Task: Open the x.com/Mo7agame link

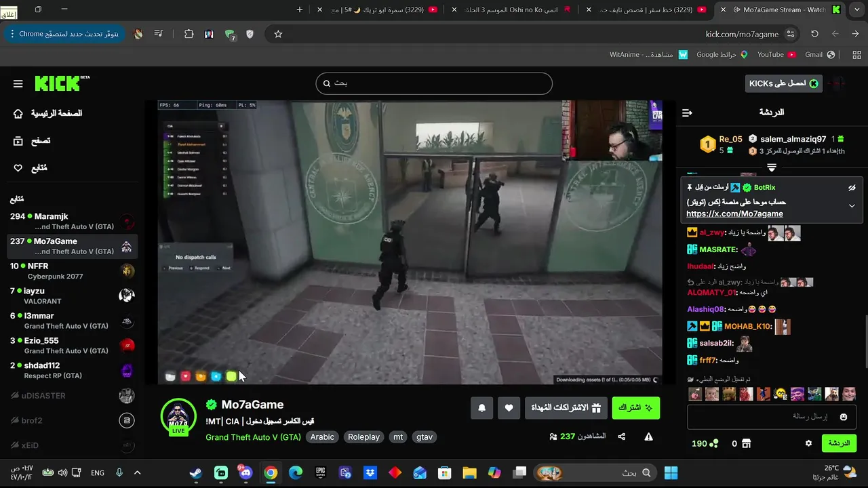Action: coord(734,213)
